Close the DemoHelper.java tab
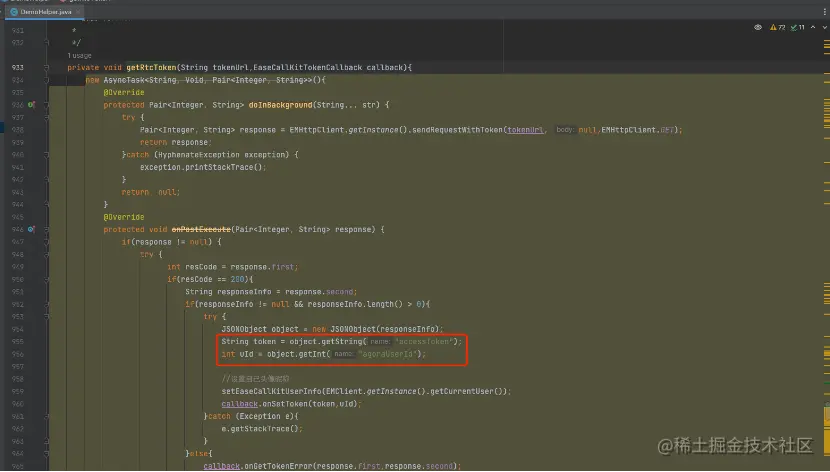The height and width of the screenshot is (472, 830). 78,12
